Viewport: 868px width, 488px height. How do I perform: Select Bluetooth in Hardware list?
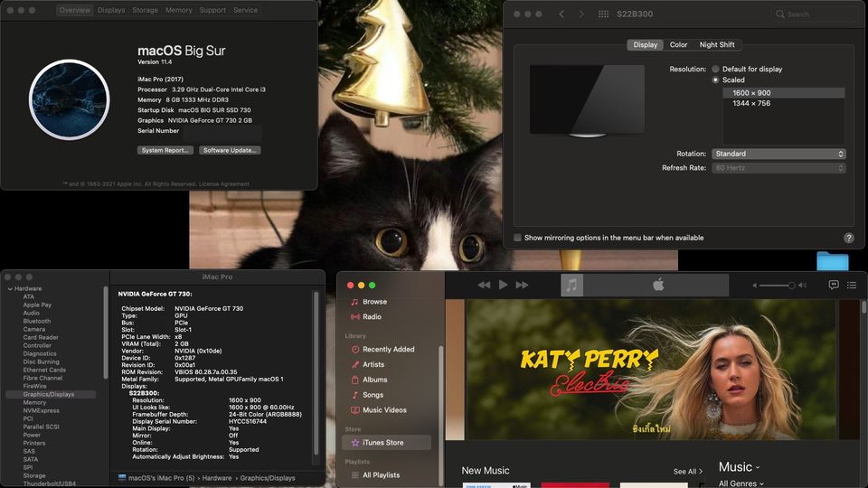[36, 321]
